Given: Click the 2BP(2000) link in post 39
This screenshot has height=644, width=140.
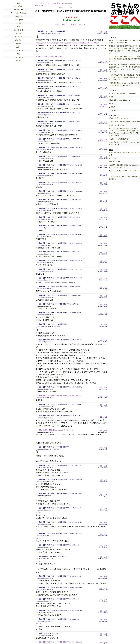Looking at the screenshot, I should (x=57, y=449).
